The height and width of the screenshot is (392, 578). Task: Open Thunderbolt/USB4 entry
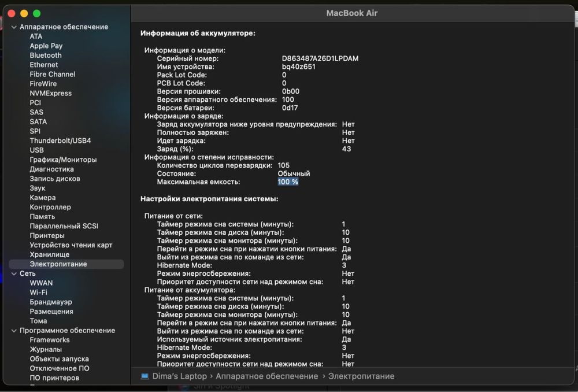(60, 140)
